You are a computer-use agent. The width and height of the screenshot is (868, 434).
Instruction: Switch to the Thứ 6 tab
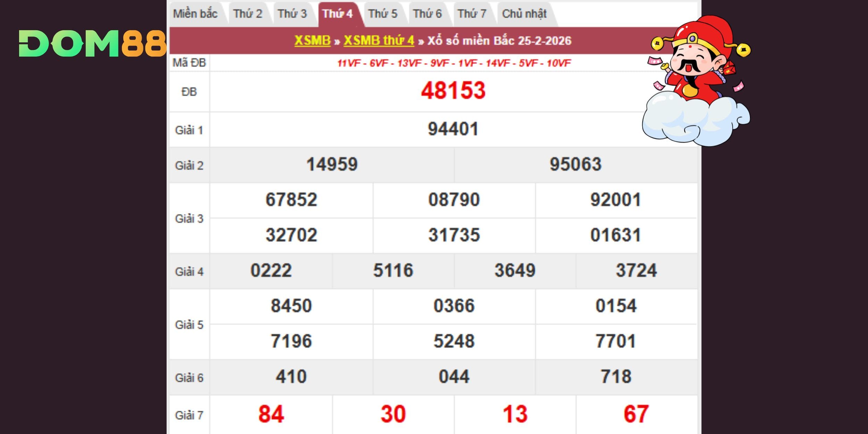[x=427, y=14]
